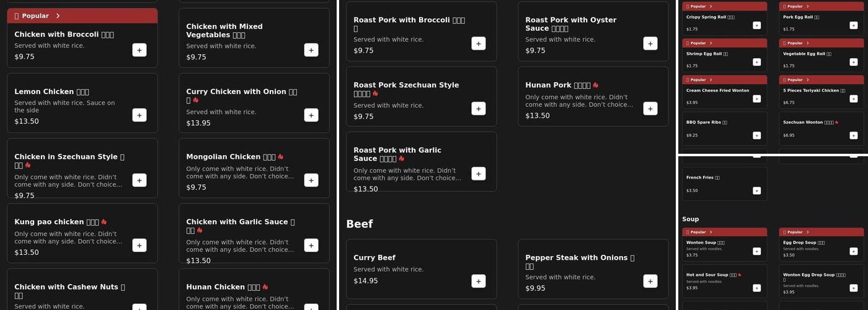
Task: Click plus for Pepper Steak with Onions
Action: tap(650, 281)
